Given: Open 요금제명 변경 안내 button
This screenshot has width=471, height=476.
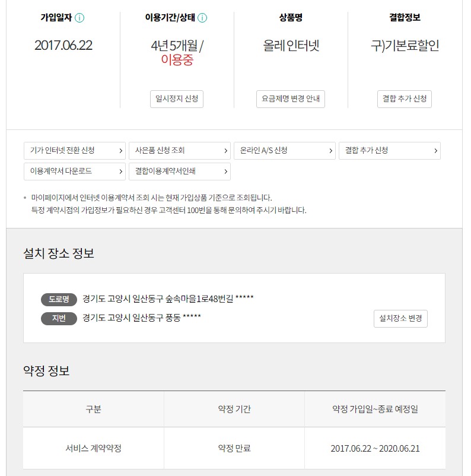Looking at the screenshot, I should pyautogui.click(x=291, y=99).
